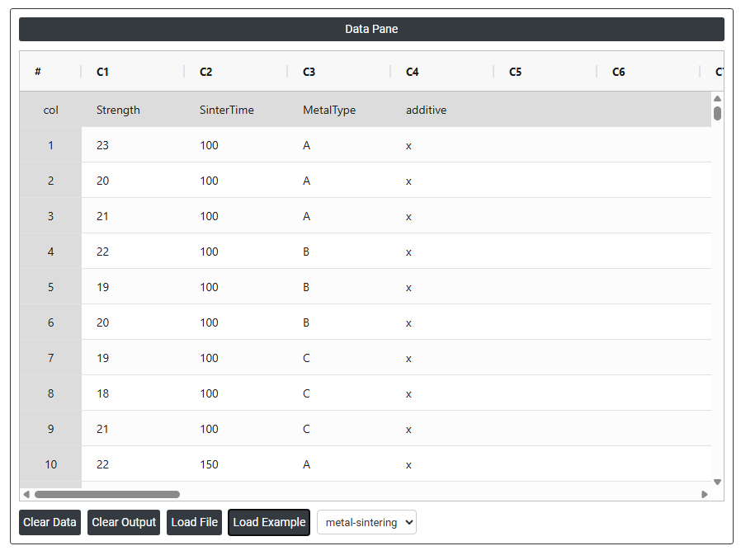Click the Clear Data button
Viewport: 741px width, 560px height.
[50, 522]
